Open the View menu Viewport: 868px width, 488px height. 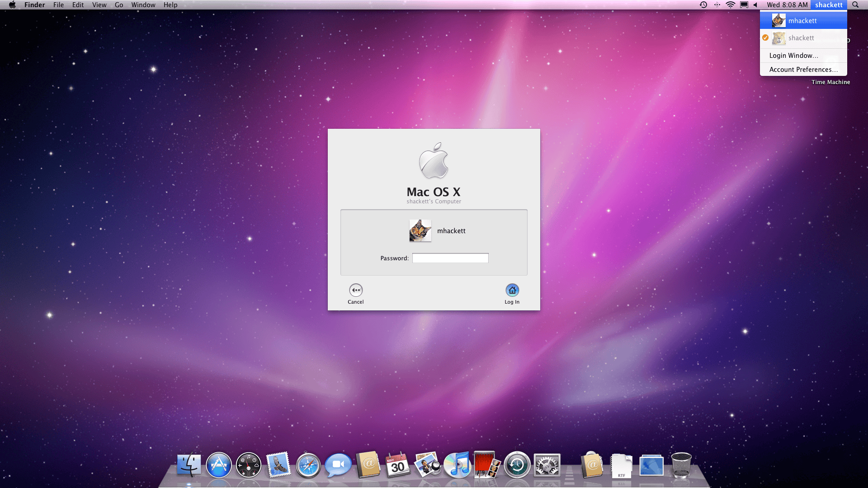pyautogui.click(x=99, y=5)
